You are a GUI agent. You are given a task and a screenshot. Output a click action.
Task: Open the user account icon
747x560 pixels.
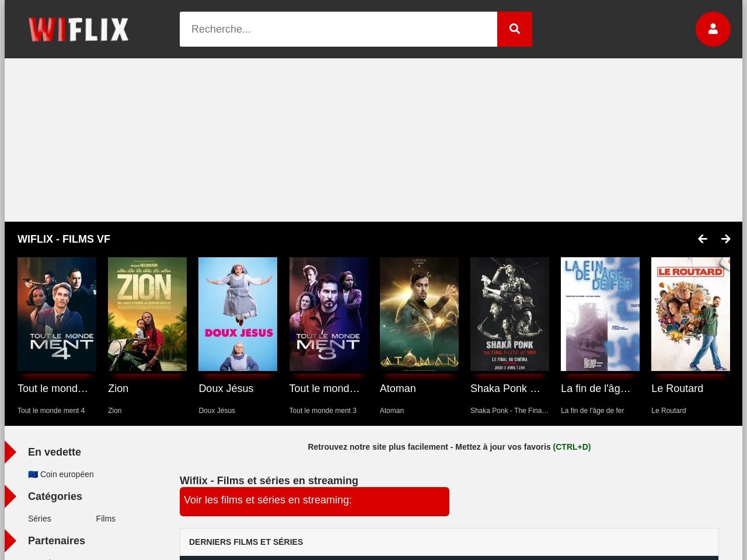click(x=713, y=29)
